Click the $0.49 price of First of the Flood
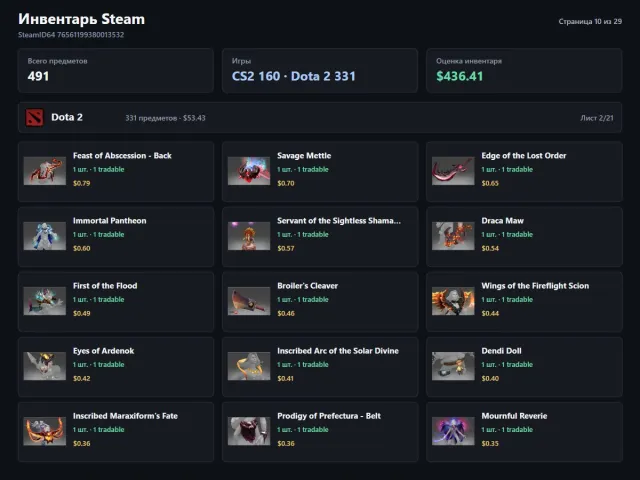Screen dimensions: 640x480 click(x=82, y=313)
